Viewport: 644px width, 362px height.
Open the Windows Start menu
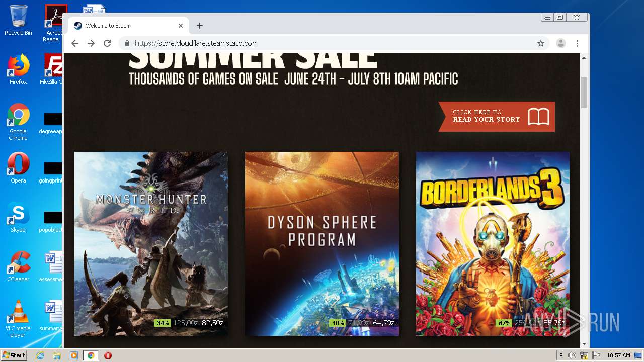pyautogui.click(x=14, y=355)
